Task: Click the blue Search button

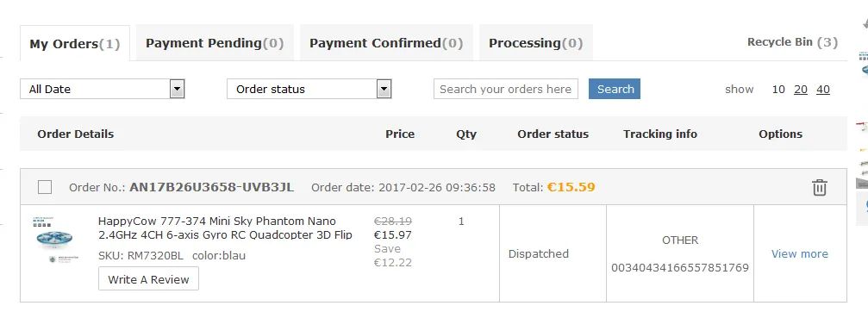Action: (615, 89)
